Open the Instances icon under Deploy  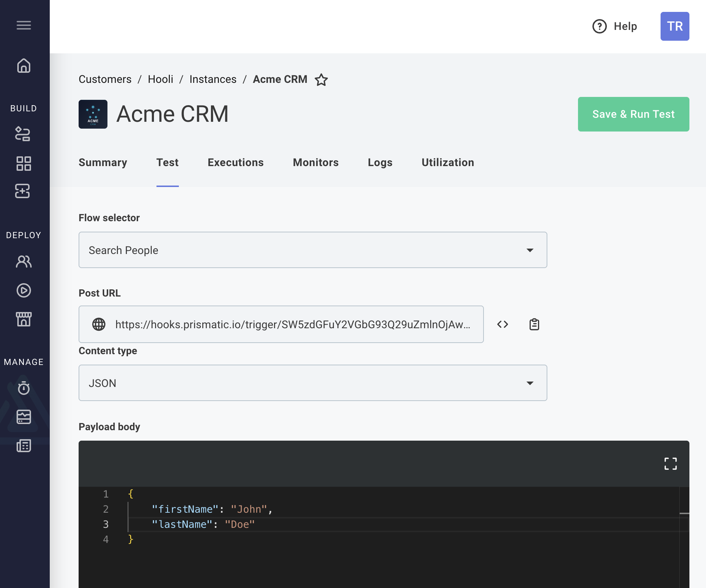coord(24,290)
